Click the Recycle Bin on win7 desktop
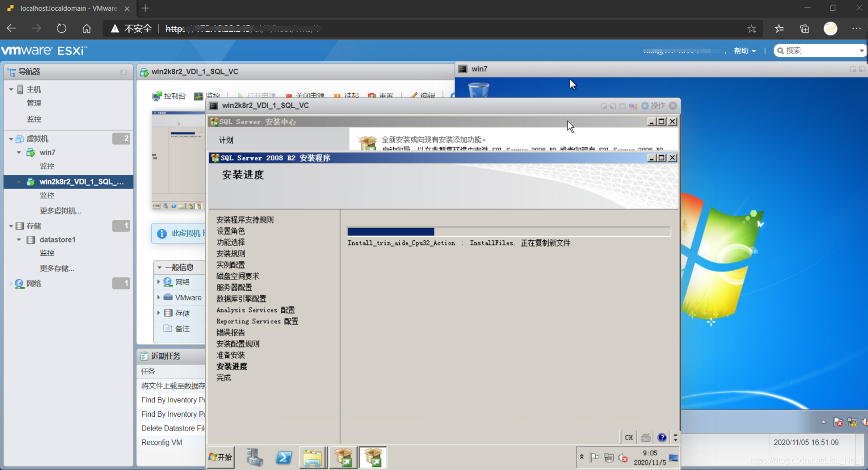The height and width of the screenshot is (470, 868). click(479, 89)
